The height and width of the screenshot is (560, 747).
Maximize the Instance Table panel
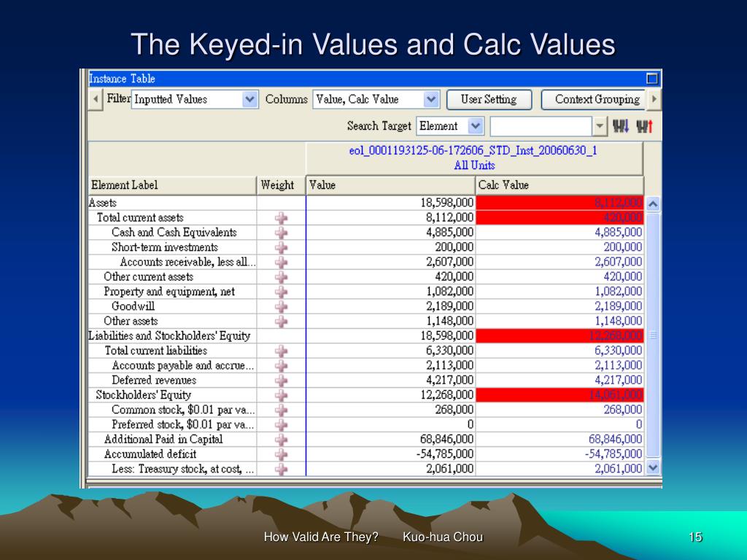(x=652, y=78)
